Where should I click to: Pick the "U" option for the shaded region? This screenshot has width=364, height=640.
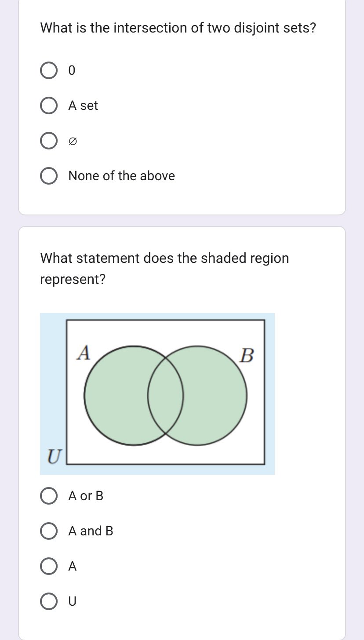(48, 601)
